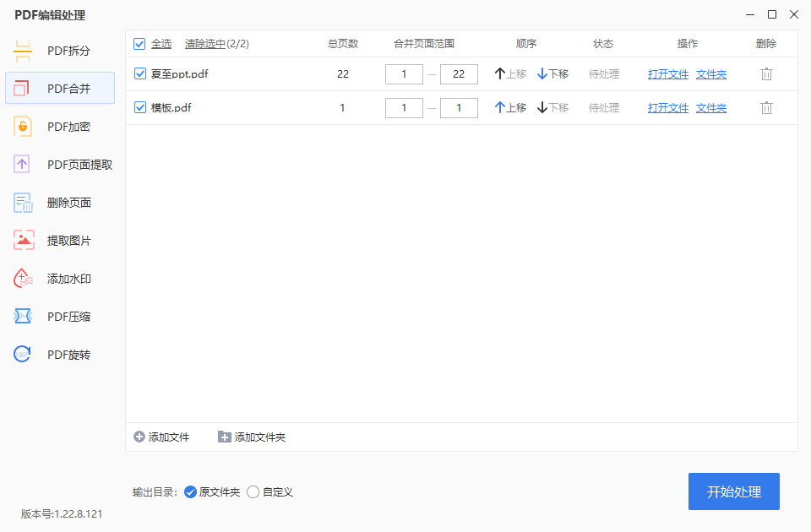811x532 pixels.
Task: Select the file name 夏至ppt.pdf
Action: [179, 73]
